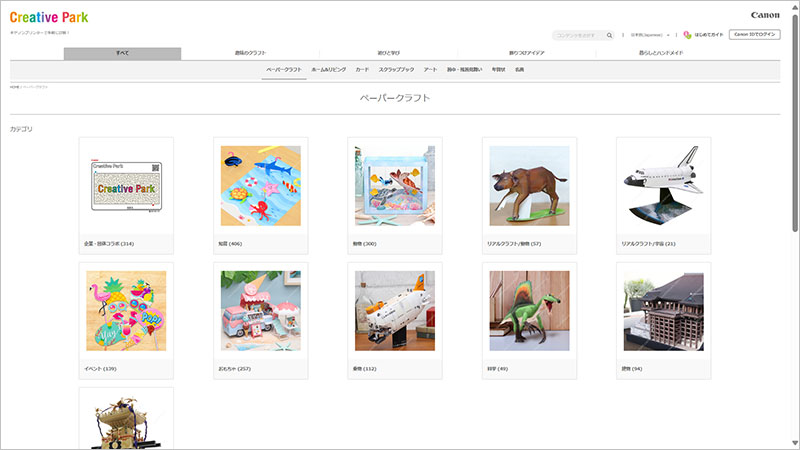Open the スクラップブック submenu item

point(396,70)
